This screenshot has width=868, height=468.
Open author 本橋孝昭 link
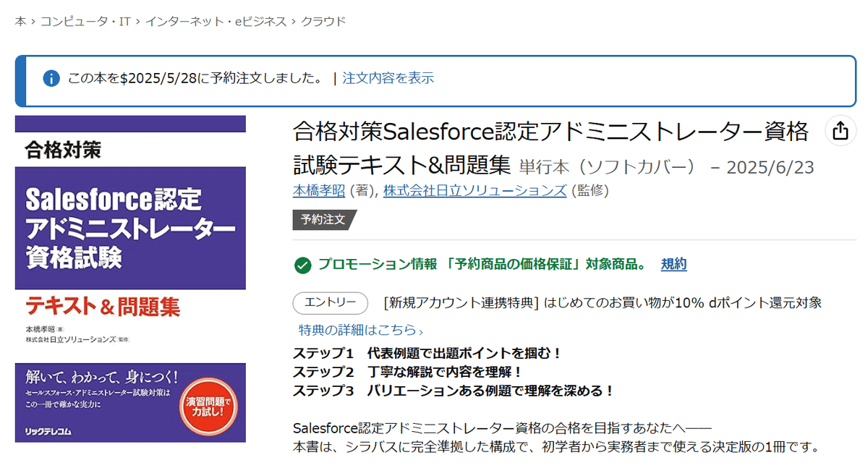(x=319, y=190)
